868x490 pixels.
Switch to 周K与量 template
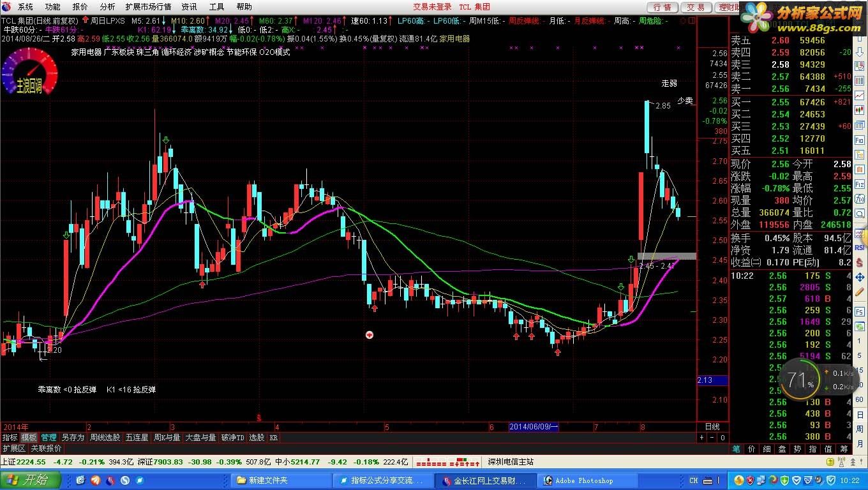tap(167, 438)
